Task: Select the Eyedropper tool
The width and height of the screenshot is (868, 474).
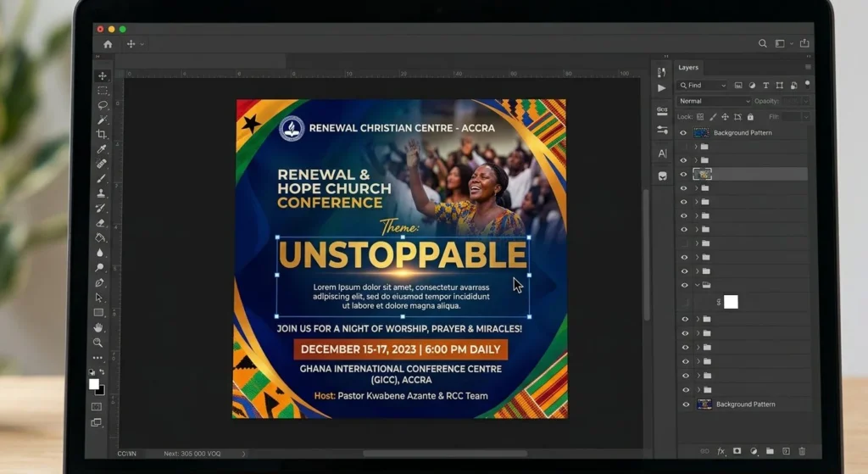Action: pos(102,149)
